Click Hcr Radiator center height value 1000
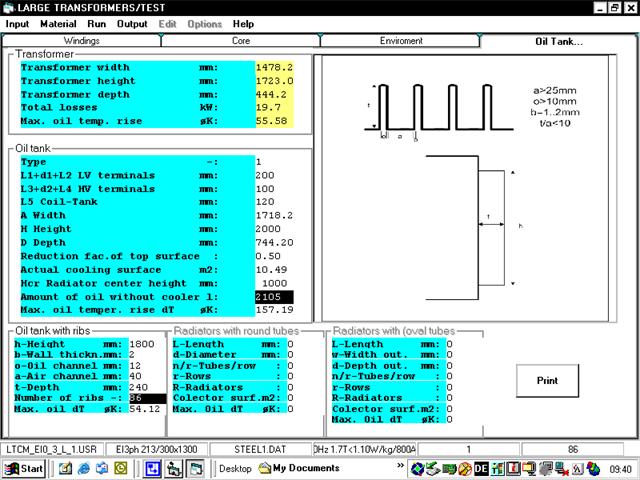This screenshot has height=480, width=640. tap(274, 283)
